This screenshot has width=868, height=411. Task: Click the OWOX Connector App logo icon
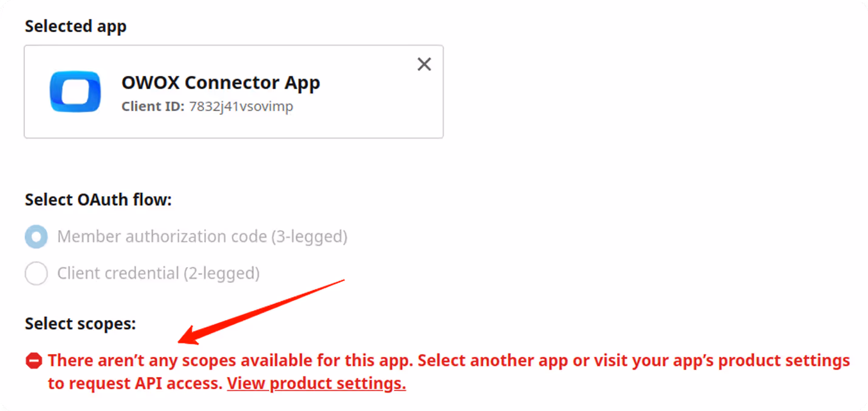pyautogui.click(x=75, y=92)
